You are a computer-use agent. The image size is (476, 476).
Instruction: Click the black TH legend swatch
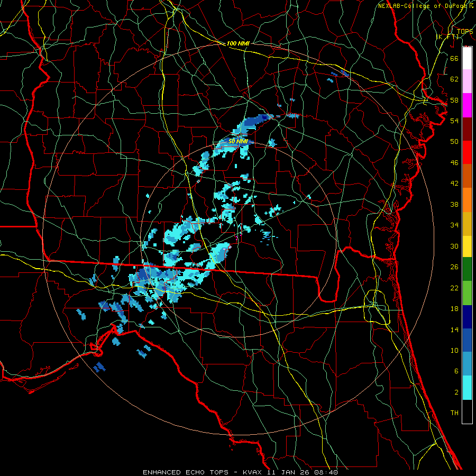[x=467, y=411]
